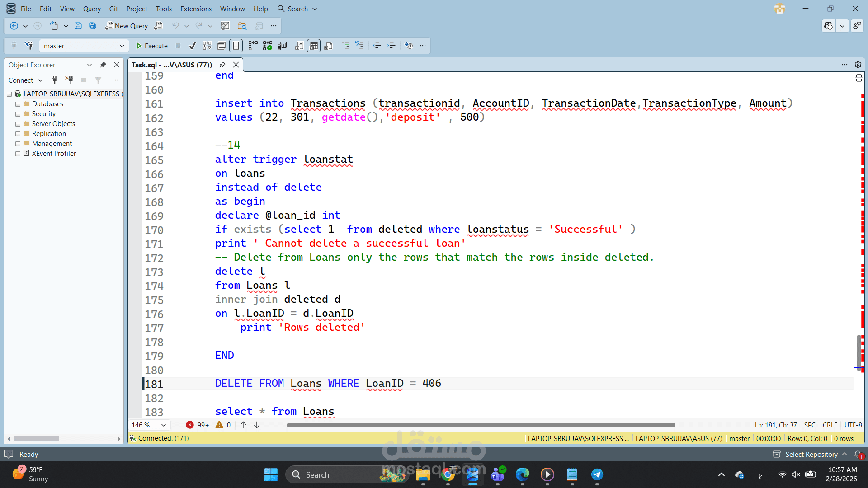
Task: Click the New Query button
Action: (127, 26)
